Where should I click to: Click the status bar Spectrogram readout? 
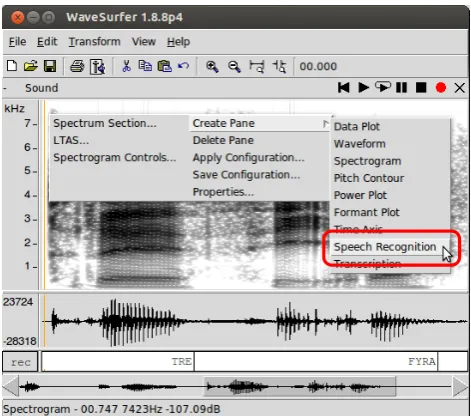pos(112,409)
